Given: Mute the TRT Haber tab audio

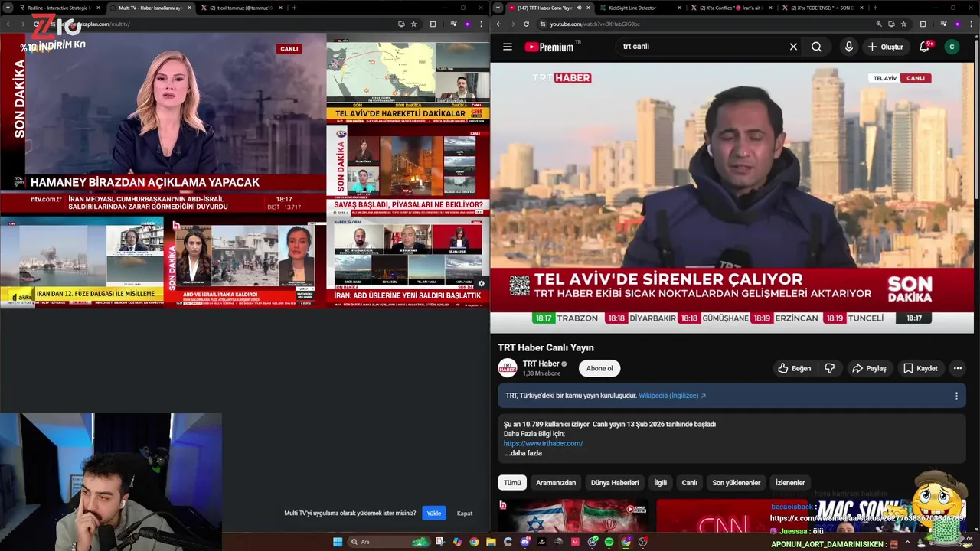Looking at the screenshot, I should coord(579,8).
